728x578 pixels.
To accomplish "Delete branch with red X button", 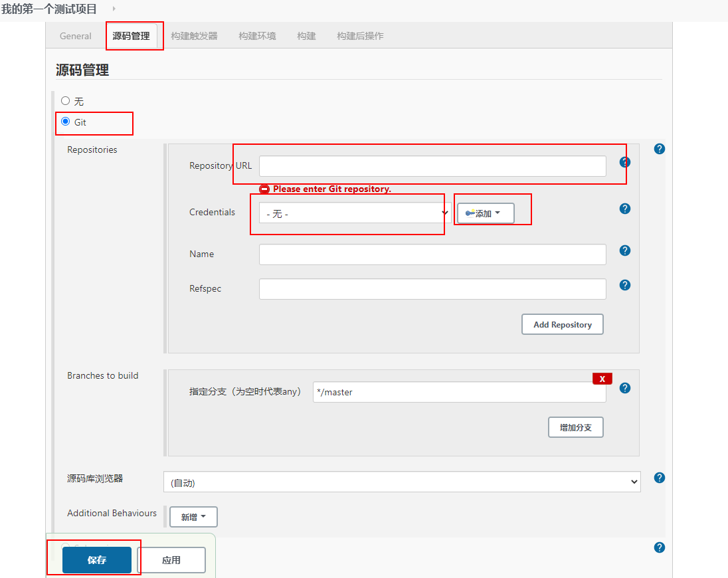I will (602, 379).
